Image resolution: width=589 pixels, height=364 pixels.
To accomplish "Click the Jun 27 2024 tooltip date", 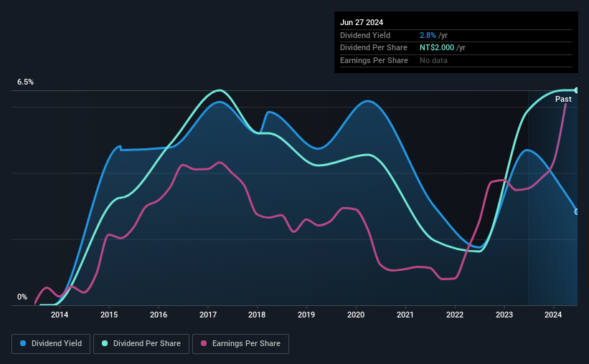I will [x=362, y=22].
